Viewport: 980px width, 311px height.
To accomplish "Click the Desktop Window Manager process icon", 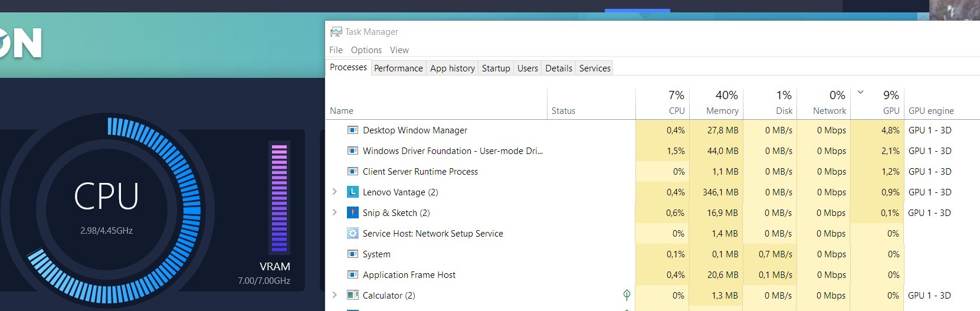I will (353, 130).
